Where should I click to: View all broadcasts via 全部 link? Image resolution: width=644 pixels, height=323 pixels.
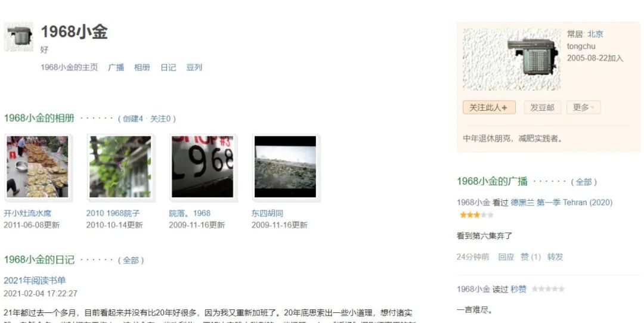(x=584, y=182)
